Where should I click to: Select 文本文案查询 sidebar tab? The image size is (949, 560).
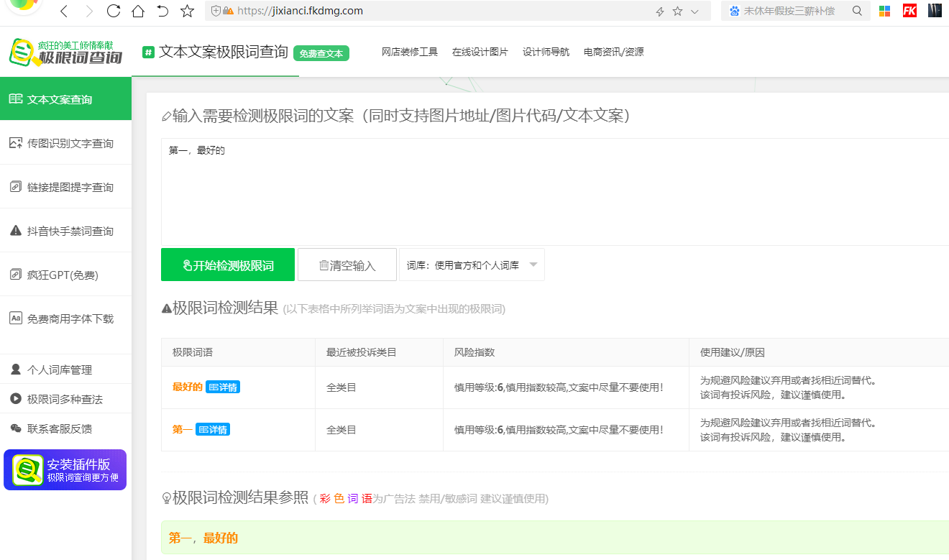(x=65, y=99)
